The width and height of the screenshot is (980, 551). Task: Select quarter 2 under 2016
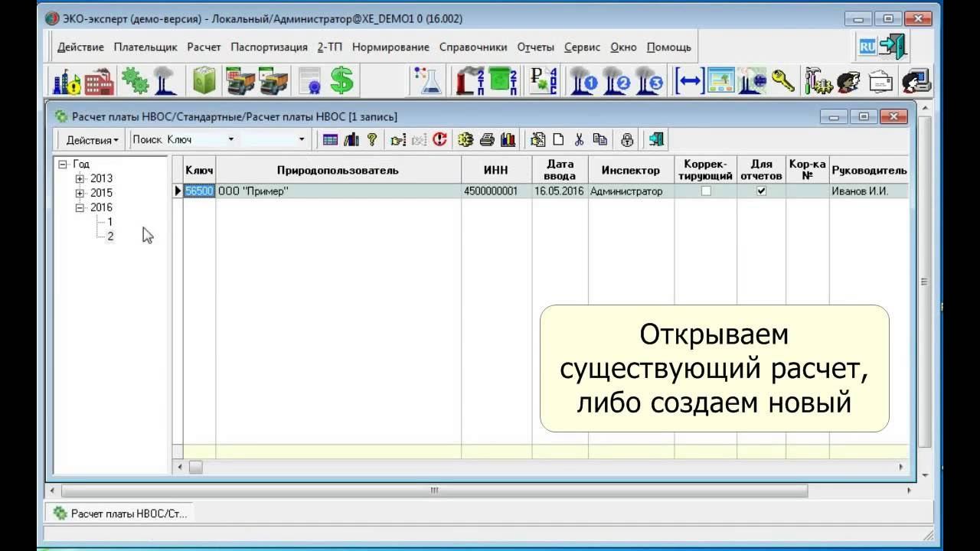click(110, 236)
